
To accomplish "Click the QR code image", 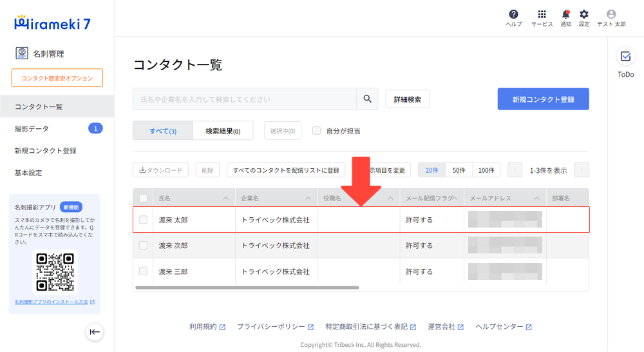I will [x=55, y=272].
